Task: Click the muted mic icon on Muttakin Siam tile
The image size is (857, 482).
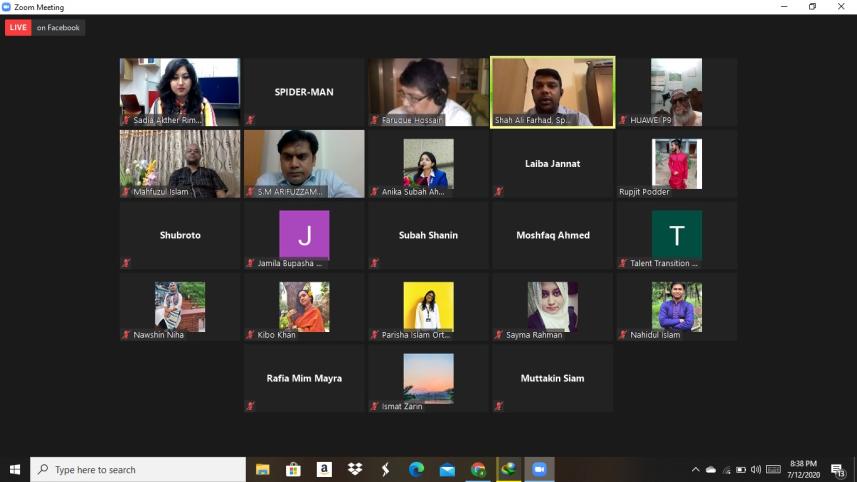Action: click(498, 406)
